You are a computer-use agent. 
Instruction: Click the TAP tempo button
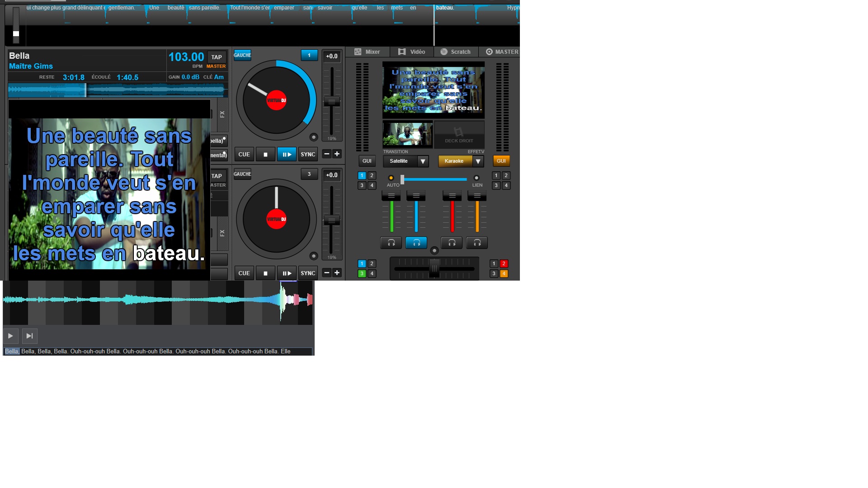(217, 57)
